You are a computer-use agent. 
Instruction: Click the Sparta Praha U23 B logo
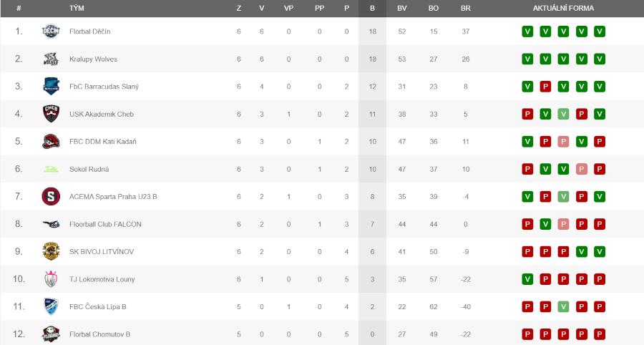51,196
